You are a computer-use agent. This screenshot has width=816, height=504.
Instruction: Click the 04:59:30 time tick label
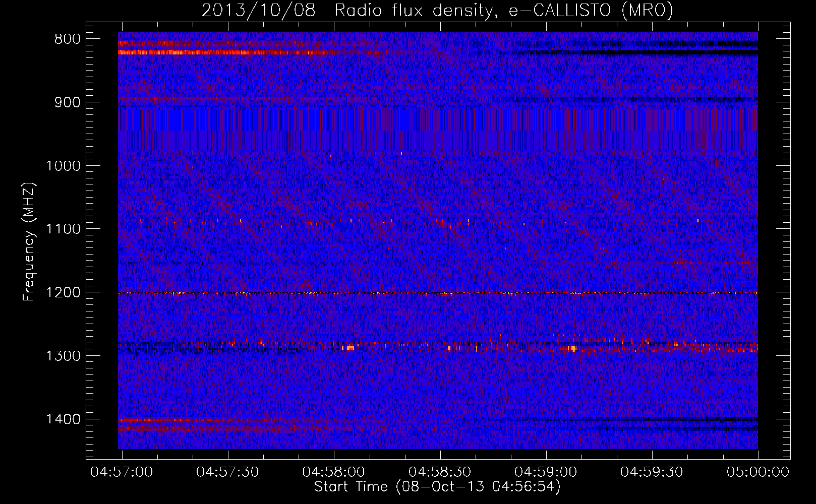click(x=652, y=472)
